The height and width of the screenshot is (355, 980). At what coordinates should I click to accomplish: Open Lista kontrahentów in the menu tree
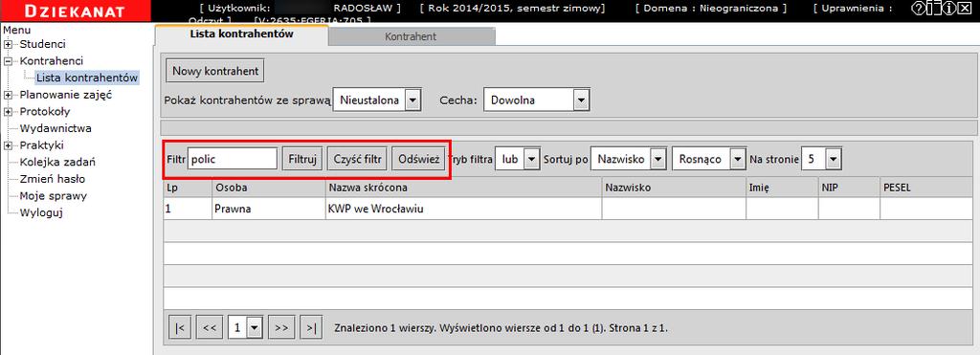coord(87,78)
